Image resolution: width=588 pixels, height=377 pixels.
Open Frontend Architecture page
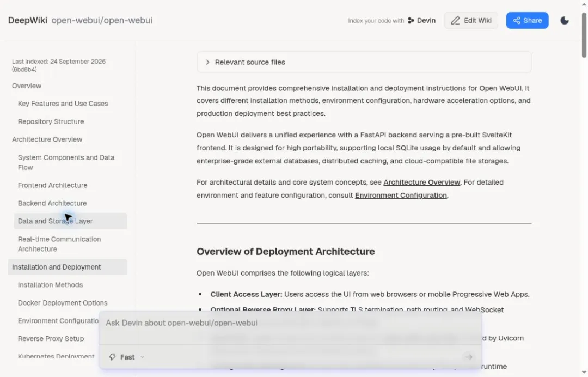tap(52, 185)
